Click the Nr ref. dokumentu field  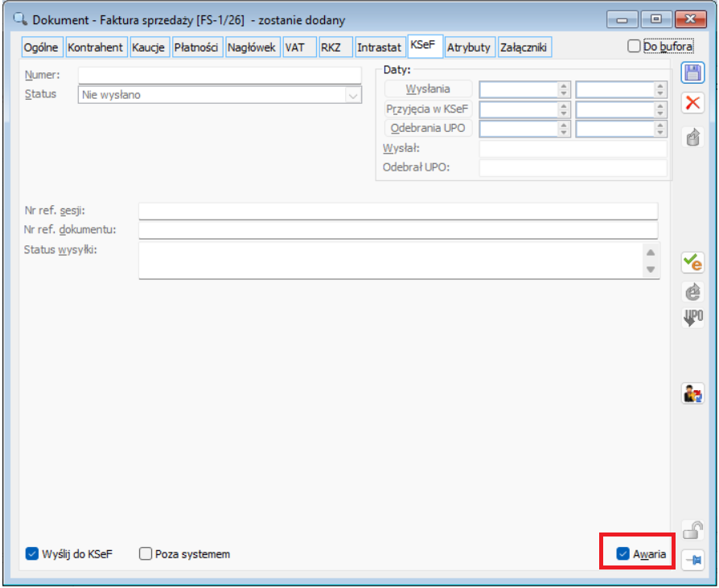coord(398,230)
